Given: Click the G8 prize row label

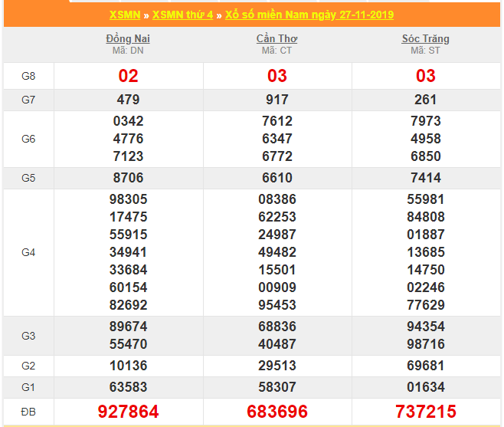Looking at the screenshot, I should [x=28, y=76].
